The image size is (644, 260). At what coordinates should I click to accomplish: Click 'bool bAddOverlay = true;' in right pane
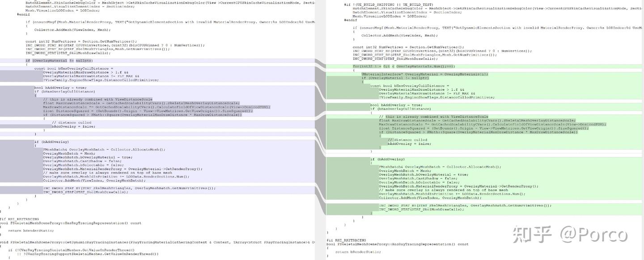[x=396, y=105]
